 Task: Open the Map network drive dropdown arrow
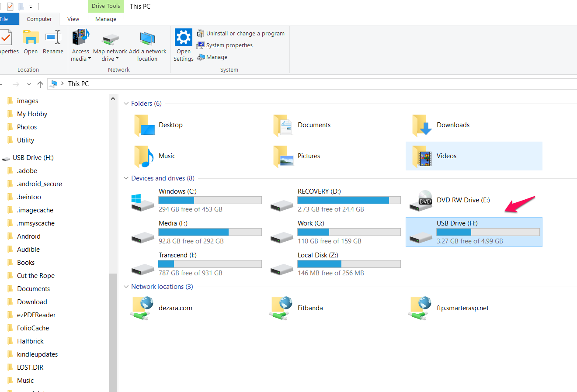tap(117, 59)
